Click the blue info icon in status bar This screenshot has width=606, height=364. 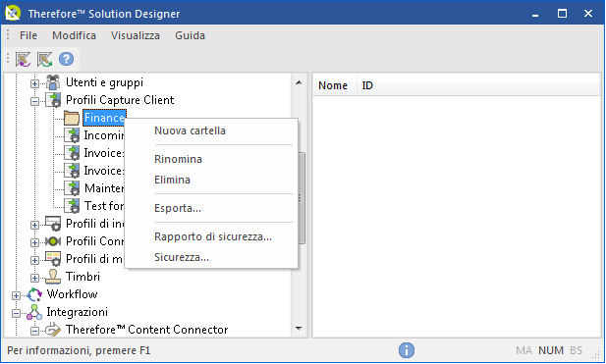(407, 350)
